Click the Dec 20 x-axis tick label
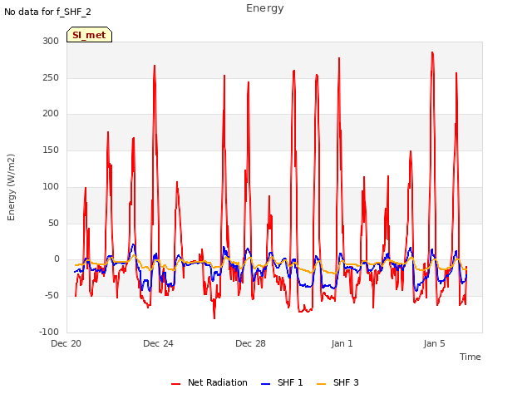This screenshot has width=532, height=399. (x=66, y=343)
